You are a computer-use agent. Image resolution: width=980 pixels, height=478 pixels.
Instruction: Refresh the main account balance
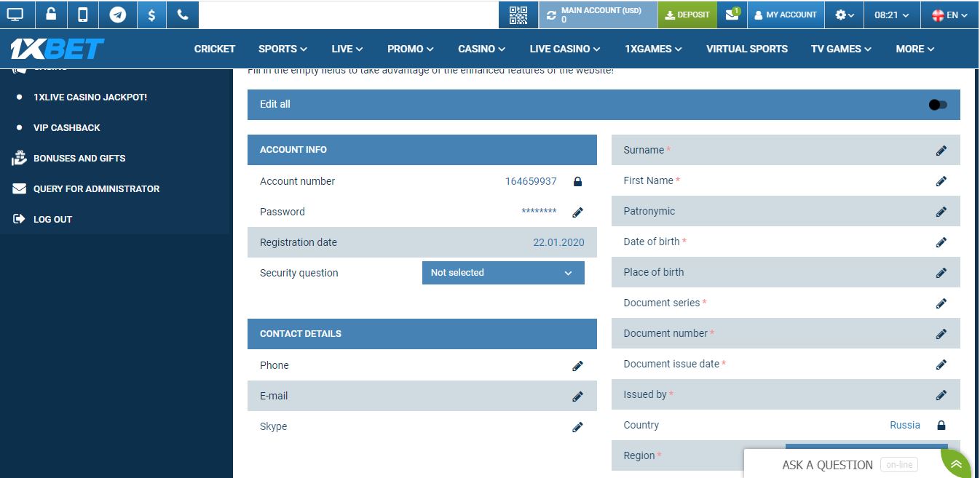click(x=551, y=15)
